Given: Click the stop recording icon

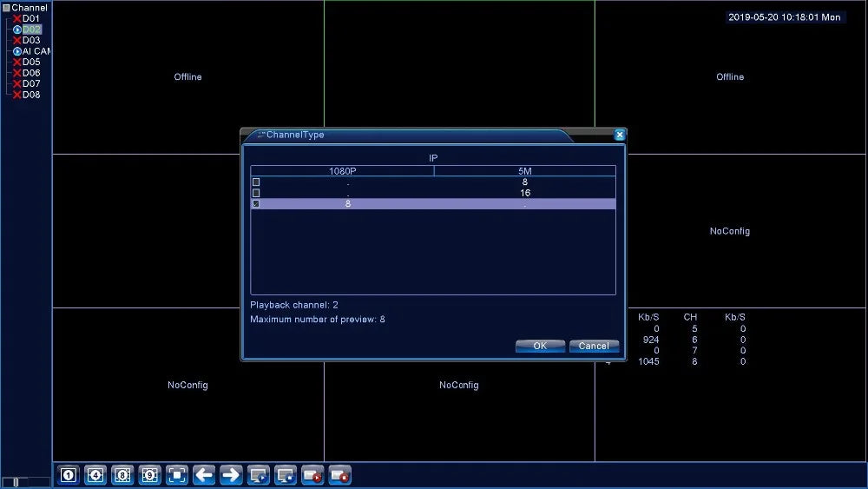Looking at the screenshot, I should [x=339, y=475].
